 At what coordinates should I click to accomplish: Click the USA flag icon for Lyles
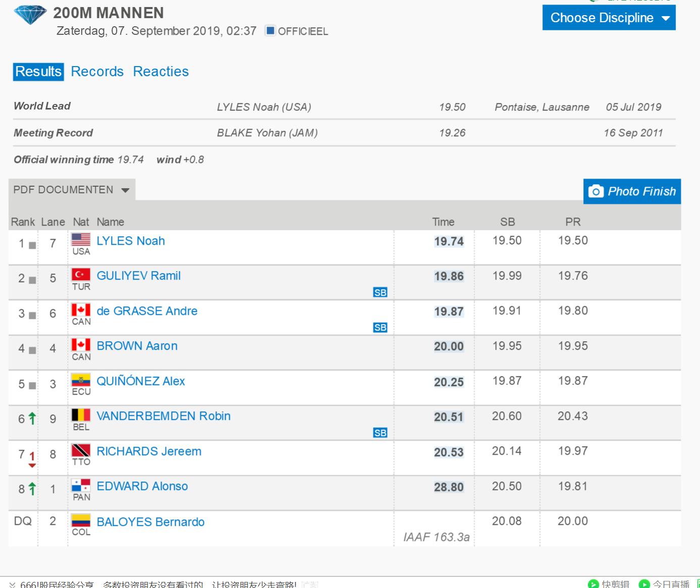(x=81, y=239)
